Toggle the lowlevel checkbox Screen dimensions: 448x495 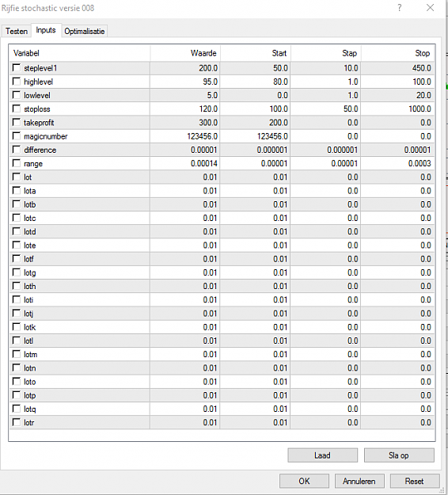point(17,95)
